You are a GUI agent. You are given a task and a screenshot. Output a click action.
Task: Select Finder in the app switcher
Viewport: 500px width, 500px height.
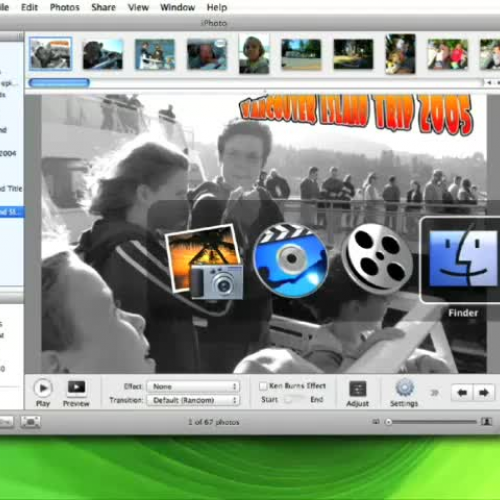coord(463,260)
